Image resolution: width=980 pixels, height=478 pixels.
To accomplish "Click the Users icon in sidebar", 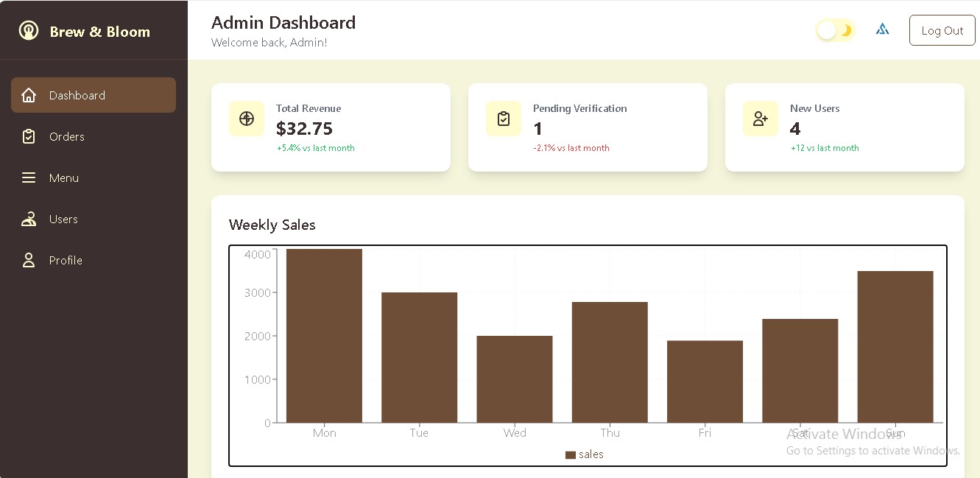I will coord(29,219).
